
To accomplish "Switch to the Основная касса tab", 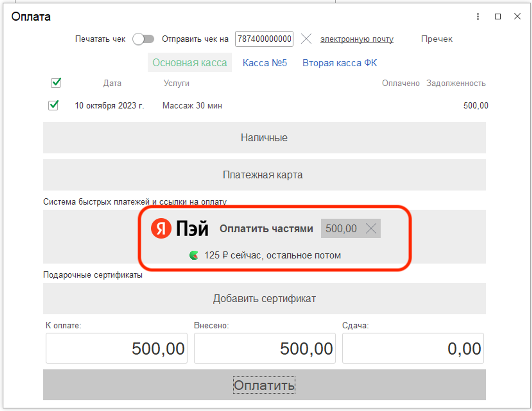I will (x=190, y=63).
